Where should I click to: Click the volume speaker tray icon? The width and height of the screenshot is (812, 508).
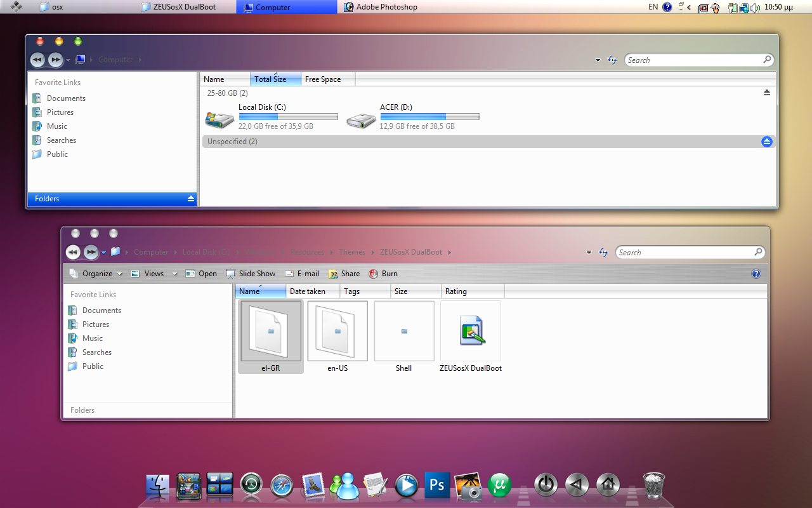(x=756, y=8)
